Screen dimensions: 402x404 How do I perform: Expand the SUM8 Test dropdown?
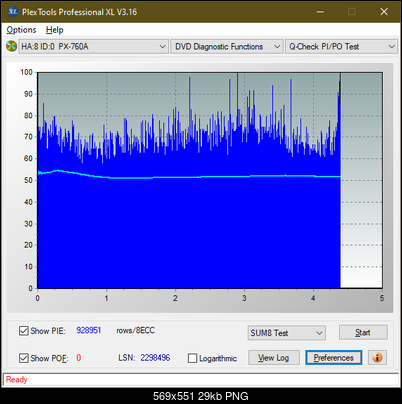click(x=287, y=333)
